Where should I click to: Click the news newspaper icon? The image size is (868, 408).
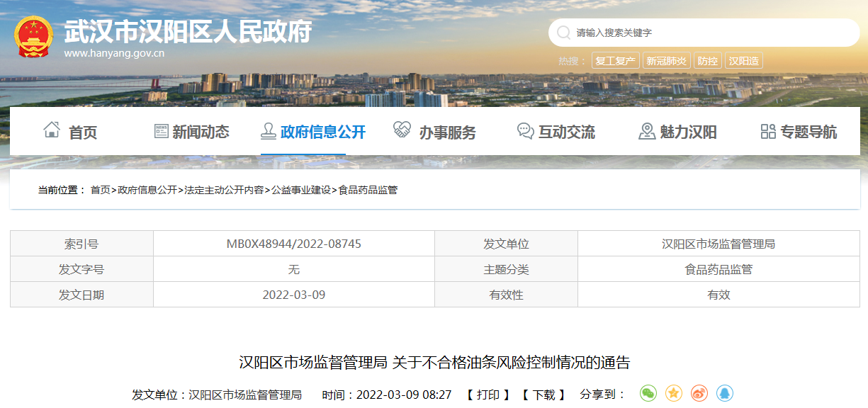click(161, 131)
